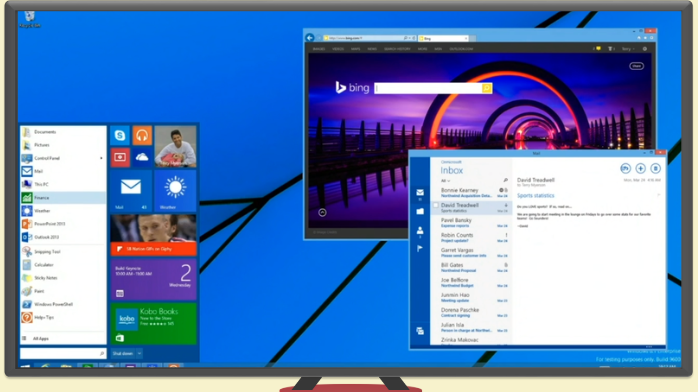Create a new email with plus button

[x=641, y=168]
